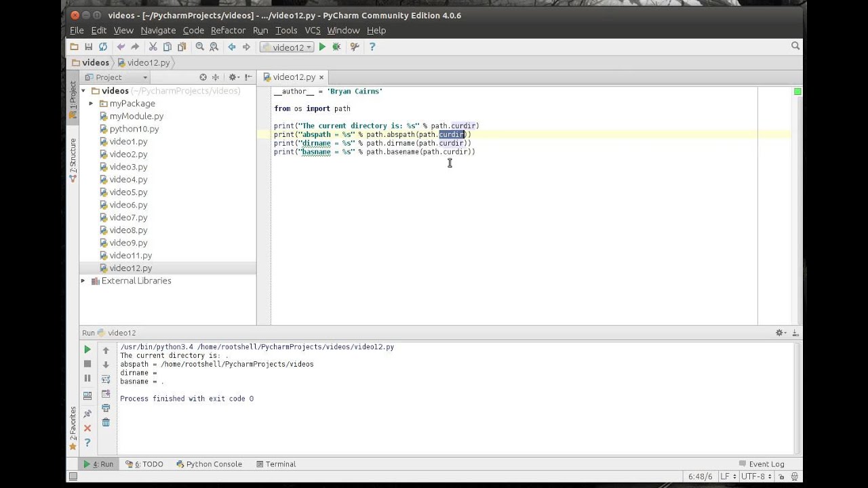
Task: Open the VCS menu
Action: (x=313, y=30)
